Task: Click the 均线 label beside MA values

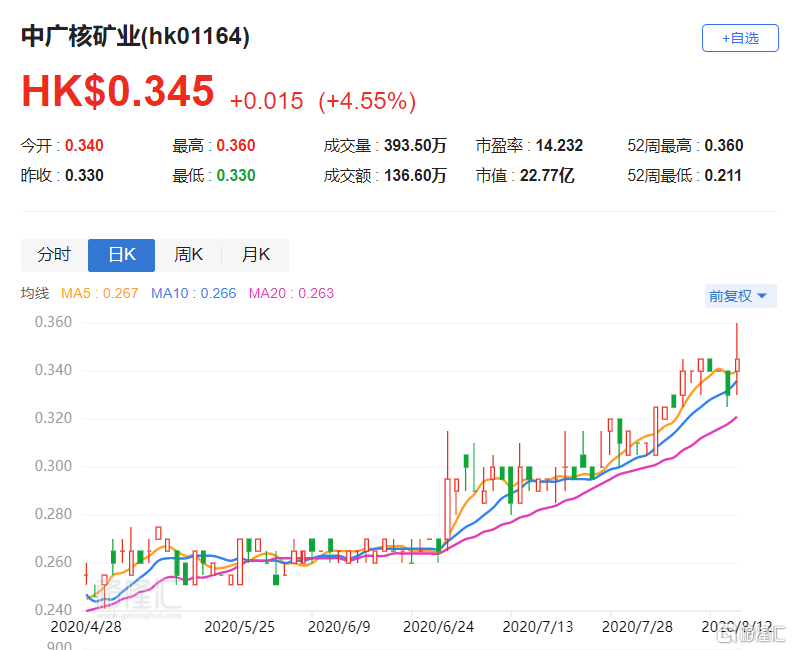Action: click(35, 294)
